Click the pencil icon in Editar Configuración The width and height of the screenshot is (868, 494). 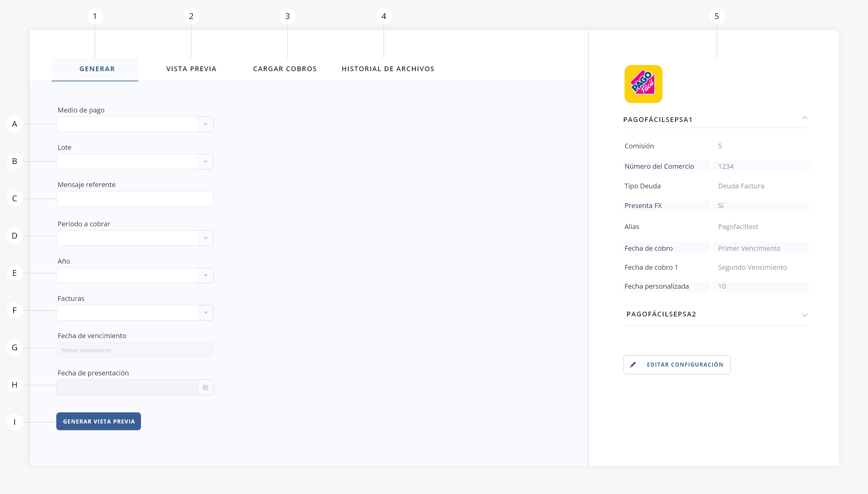[633, 365]
